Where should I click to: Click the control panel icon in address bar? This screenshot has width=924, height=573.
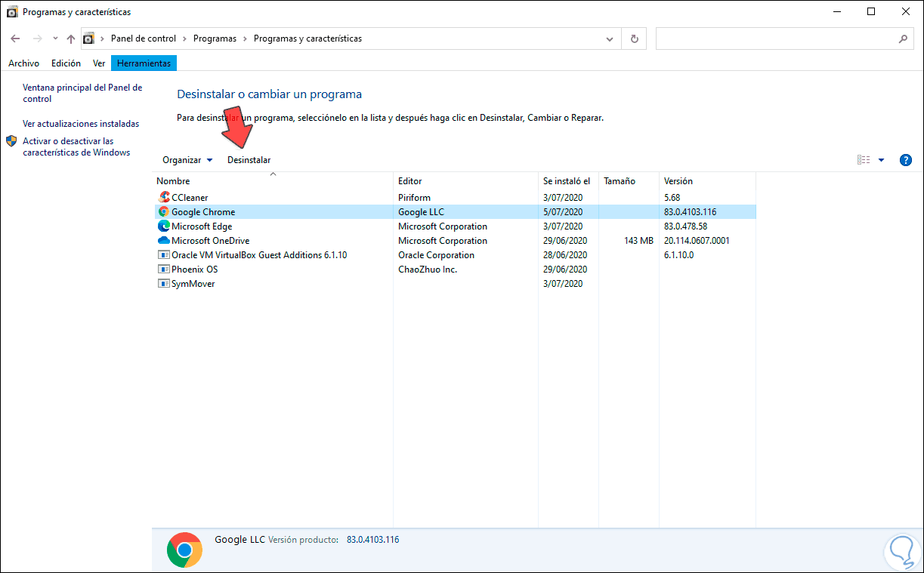[88, 39]
